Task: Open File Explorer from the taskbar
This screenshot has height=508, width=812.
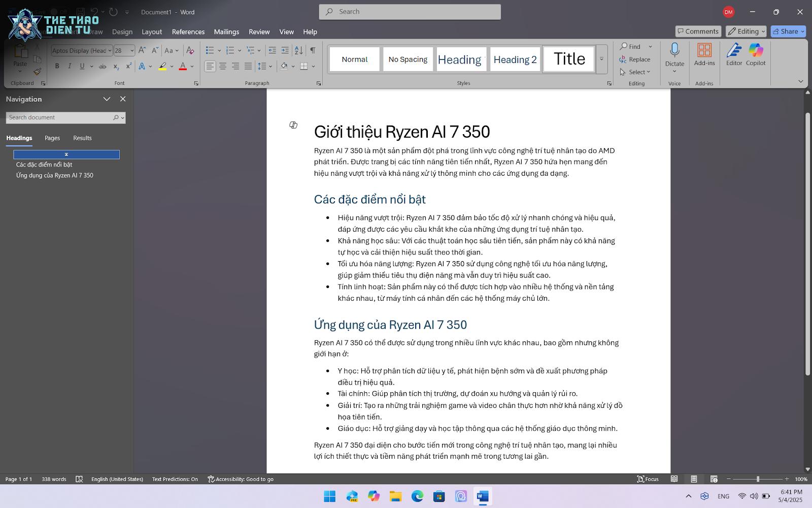Action: 395,496
